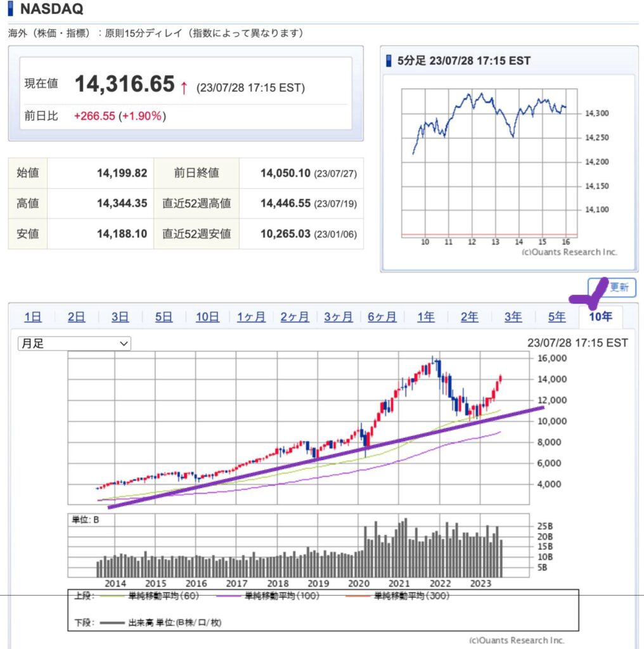Open the 2年 chart range
This screenshot has height=649, width=644.
[469, 317]
